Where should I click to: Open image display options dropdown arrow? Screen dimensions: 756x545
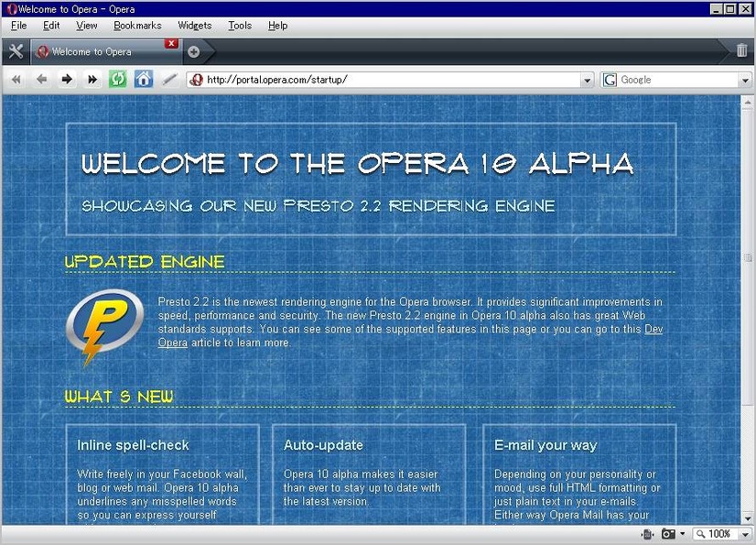(682, 534)
